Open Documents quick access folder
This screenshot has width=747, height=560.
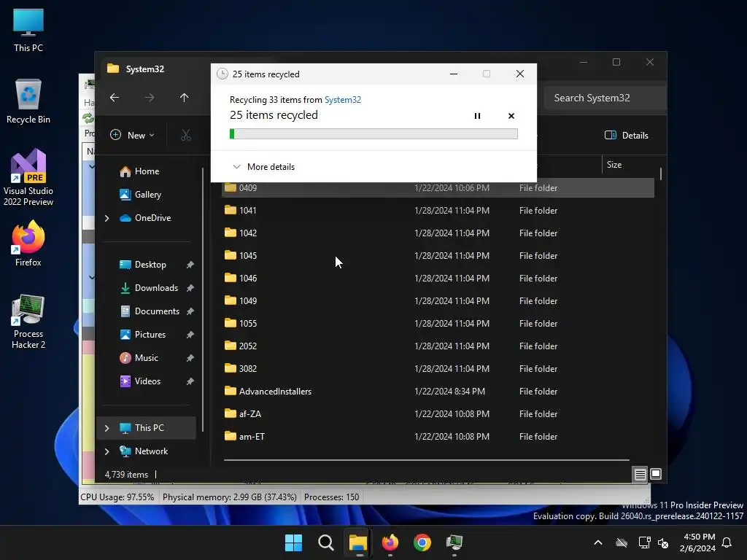tap(149, 311)
